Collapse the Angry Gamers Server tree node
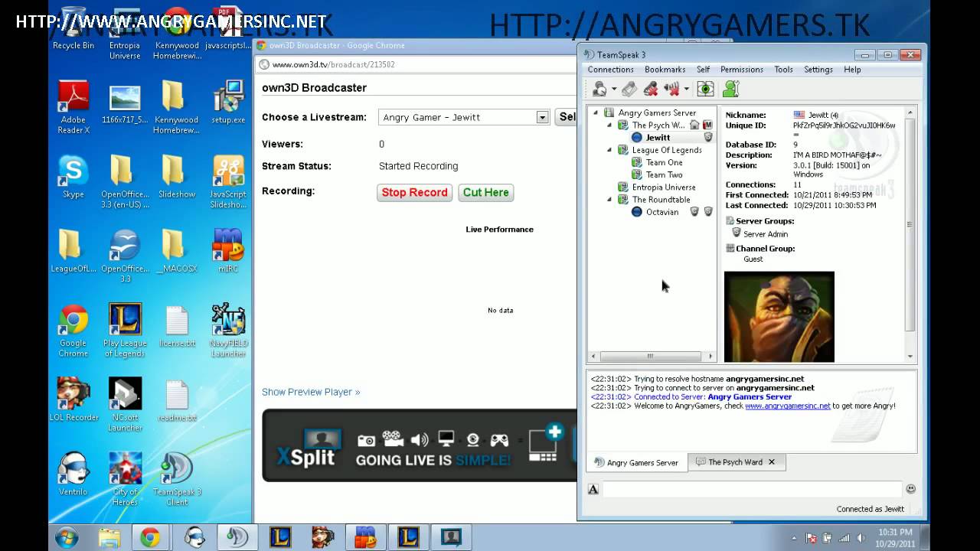The image size is (980, 551). (x=596, y=113)
